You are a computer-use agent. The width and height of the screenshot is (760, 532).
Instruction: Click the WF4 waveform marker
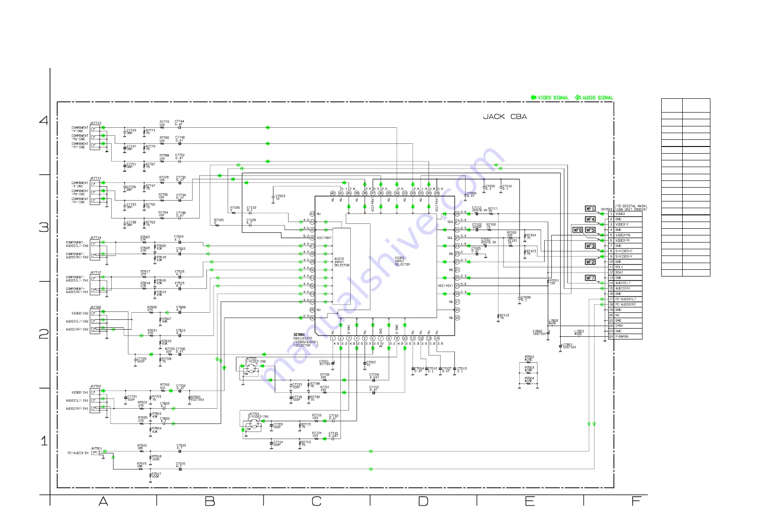[x=590, y=219]
